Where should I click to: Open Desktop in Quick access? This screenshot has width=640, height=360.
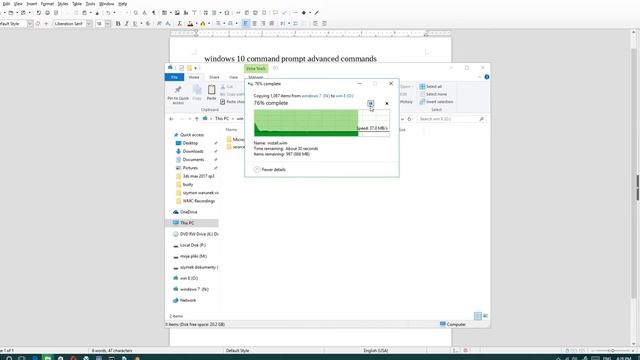[187, 143]
